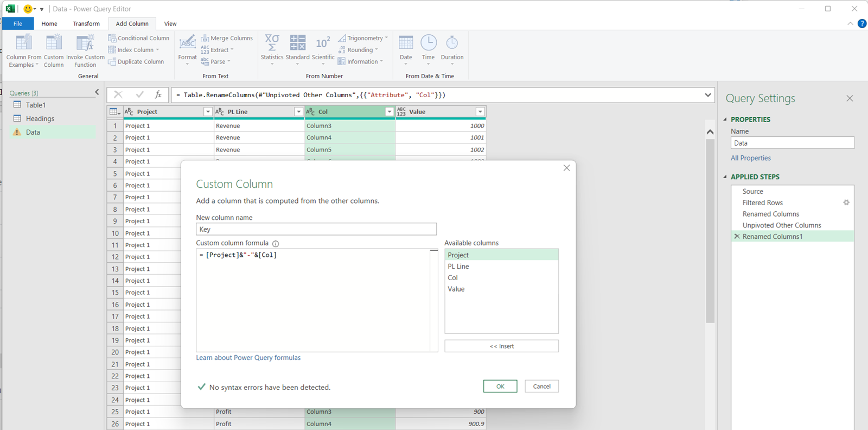The image size is (868, 430).
Task: Collapse the Queries pane
Action: (97, 92)
